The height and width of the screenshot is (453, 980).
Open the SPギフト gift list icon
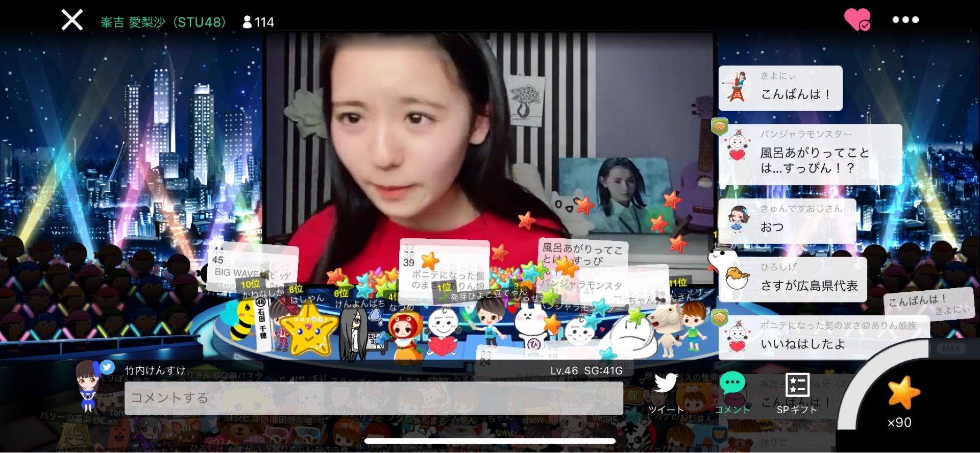(797, 393)
